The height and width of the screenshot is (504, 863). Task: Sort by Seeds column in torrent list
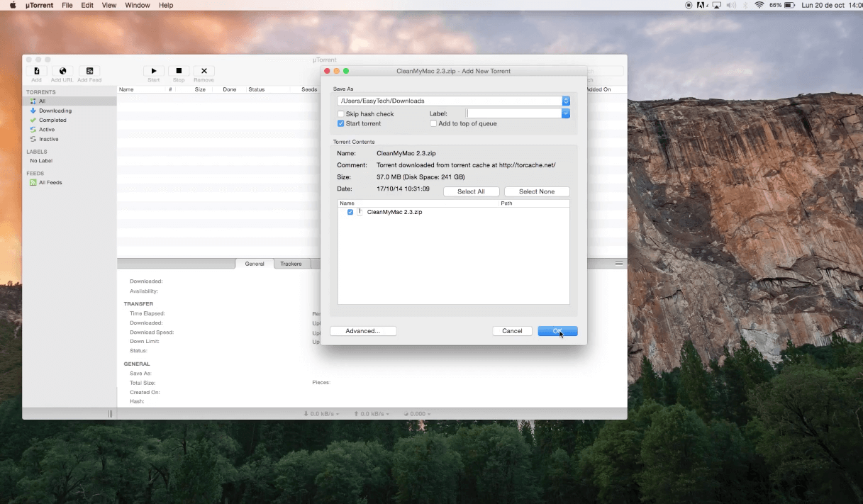click(308, 89)
